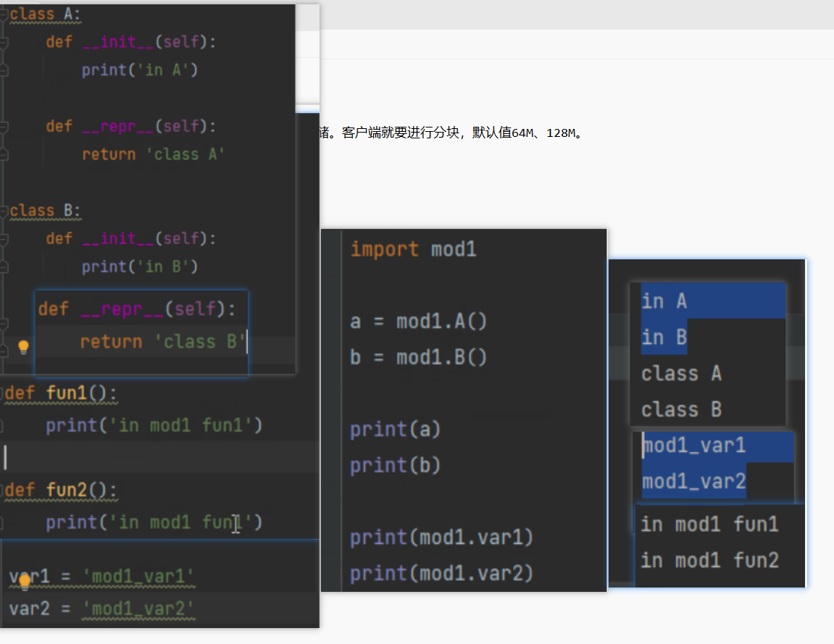Select output line 'in A'
Screen dimensions: 834x644
coord(664,301)
